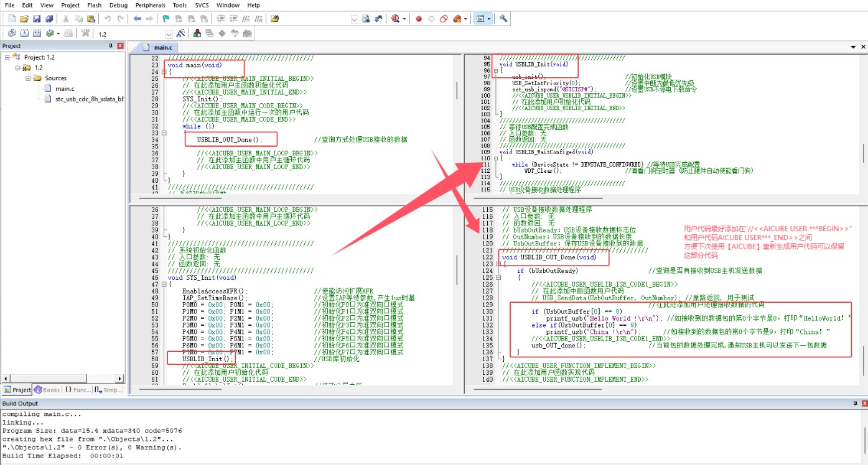The width and height of the screenshot is (868, 465).
Task: Navigate backwards with the blue arrow
Action: point(137,19)
